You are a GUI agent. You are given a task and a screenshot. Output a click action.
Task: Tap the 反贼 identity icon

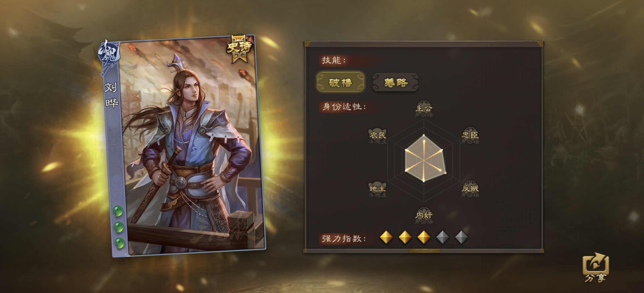coord(470,189)
